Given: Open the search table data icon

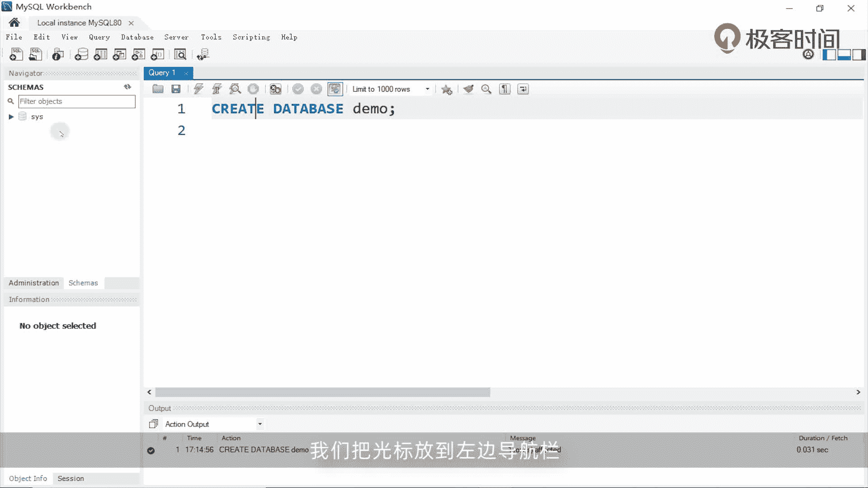Looking at the screenshot, I should (180, 55).
